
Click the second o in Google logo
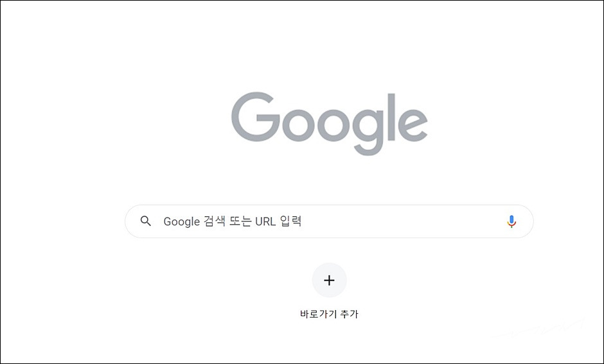(x=333, y=125)
